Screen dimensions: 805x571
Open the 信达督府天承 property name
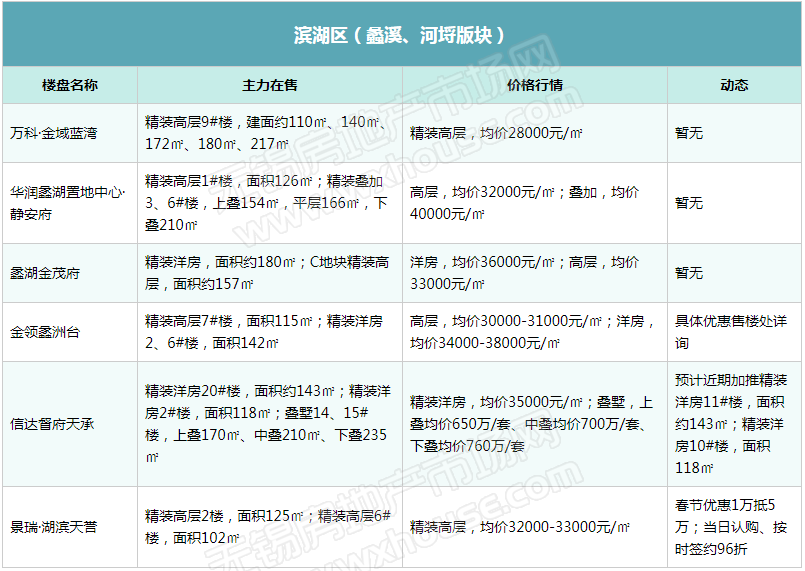tap(52, 424)
